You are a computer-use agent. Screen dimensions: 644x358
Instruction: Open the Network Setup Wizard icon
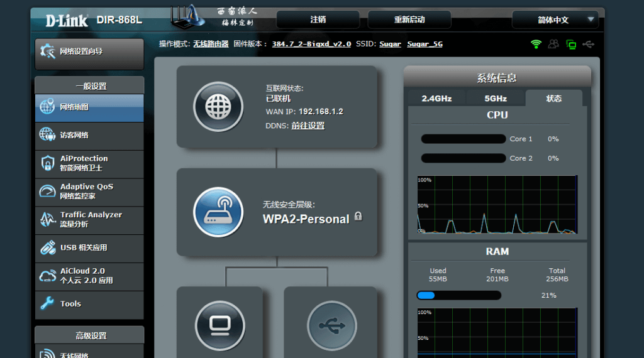pyautogui.click(x=47, y=52)
